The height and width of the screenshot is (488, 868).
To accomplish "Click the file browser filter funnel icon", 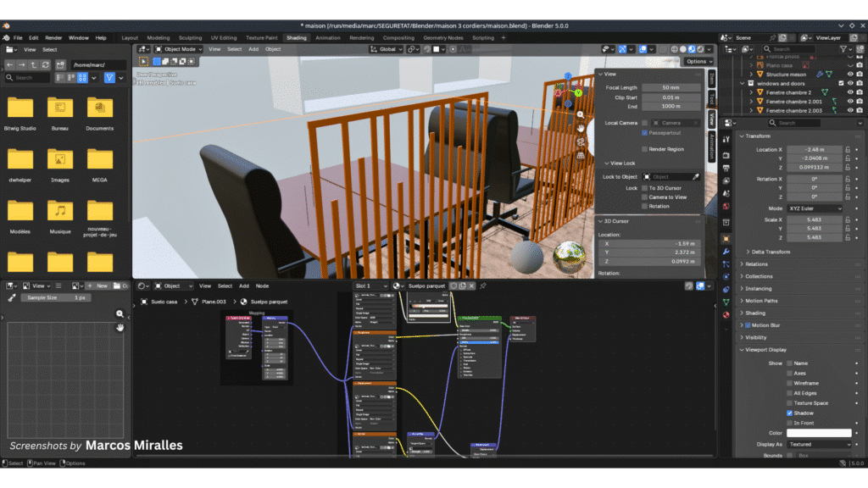I will pyautogui.click(x=108, y=78).
